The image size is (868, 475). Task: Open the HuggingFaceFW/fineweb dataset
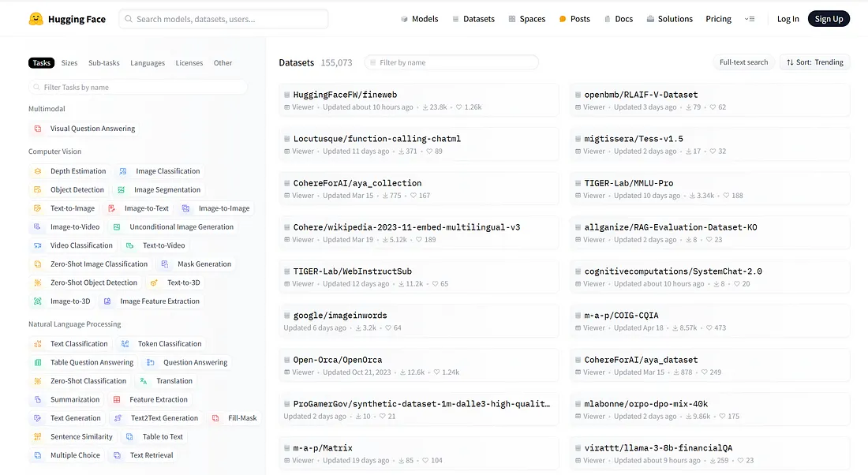point(419,100)
